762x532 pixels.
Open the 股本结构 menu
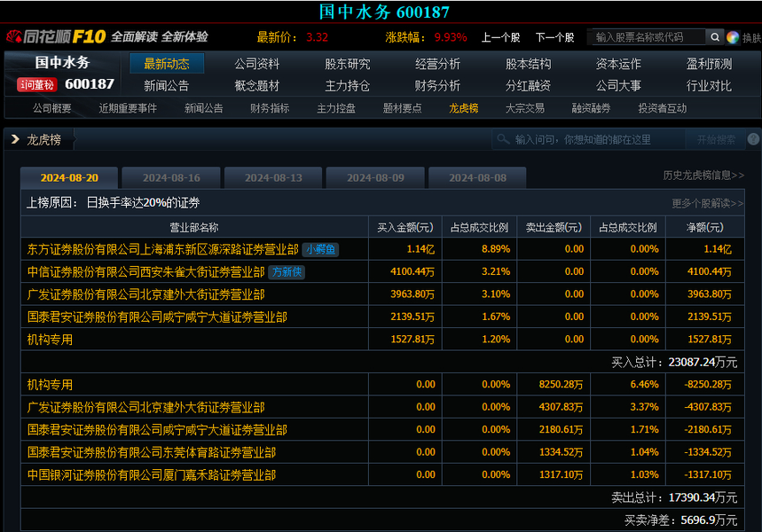point(528,64)
